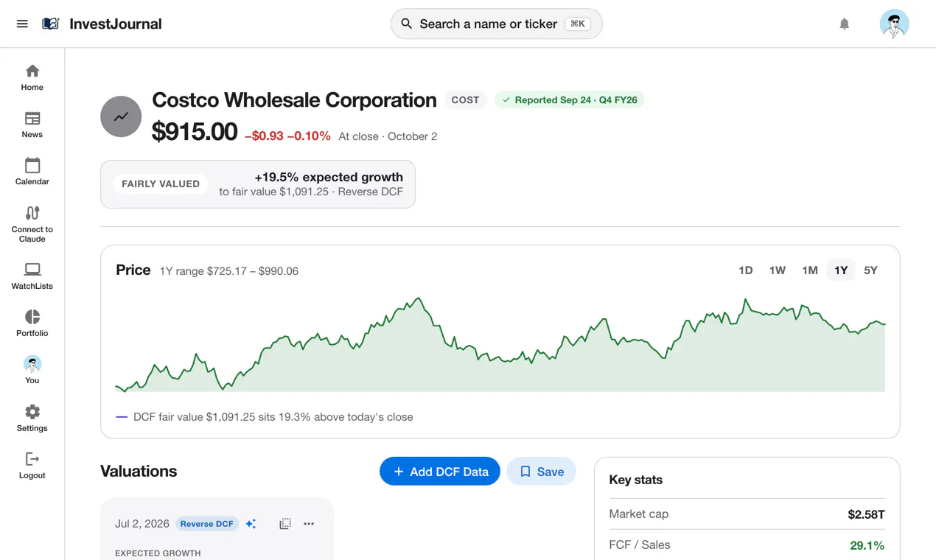This screenshot has width=936, height=560.
Task: Click the $915.00 share price
Action: point(195,132)
